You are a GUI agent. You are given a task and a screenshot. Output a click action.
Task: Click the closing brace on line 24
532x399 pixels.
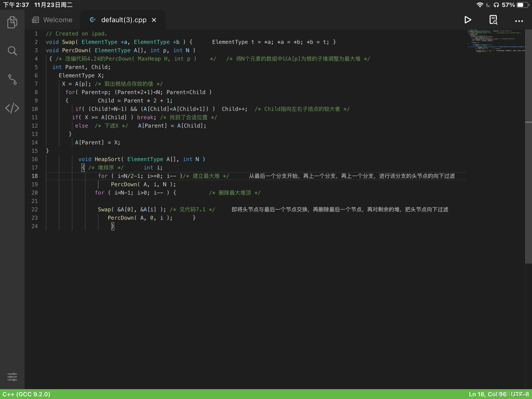[x=113, y=226]
